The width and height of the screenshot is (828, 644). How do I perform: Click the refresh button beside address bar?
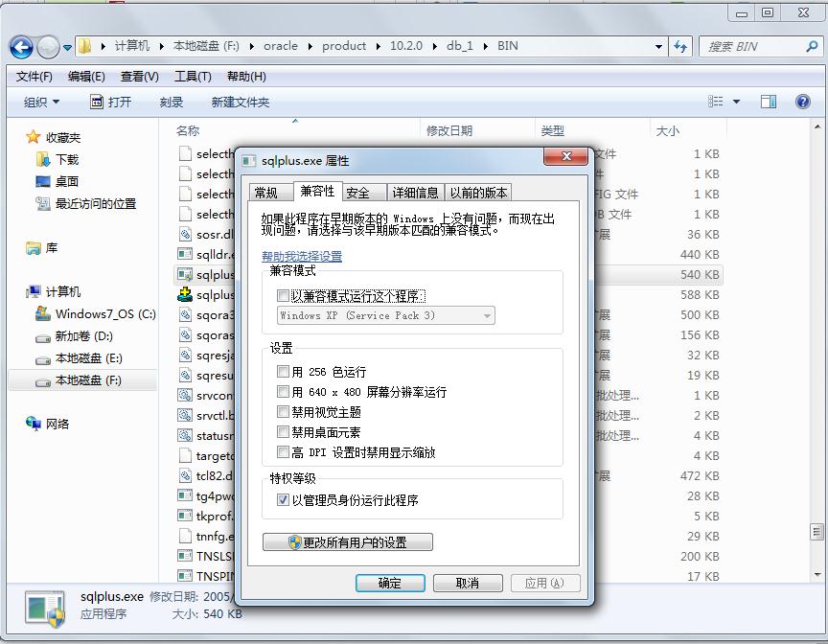pyautogui.click(x=680, y=46)
